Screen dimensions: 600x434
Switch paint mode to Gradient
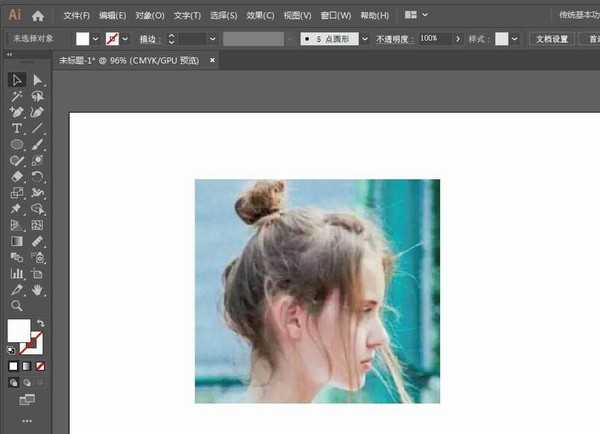coord(27,366)
